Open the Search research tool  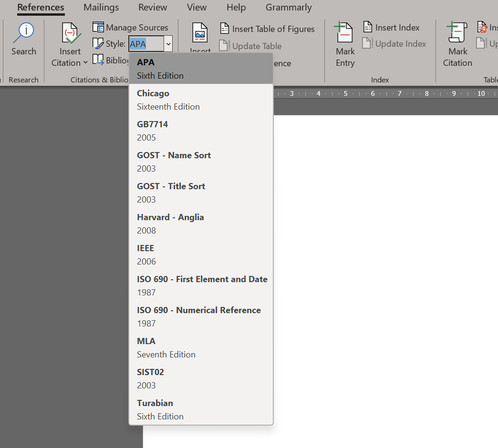click(24, 39)
